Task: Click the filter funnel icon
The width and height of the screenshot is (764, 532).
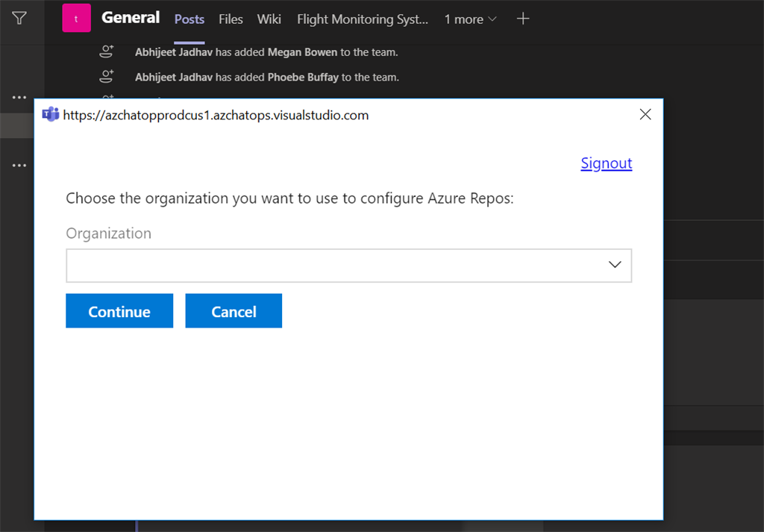Action: click(19, 18)
